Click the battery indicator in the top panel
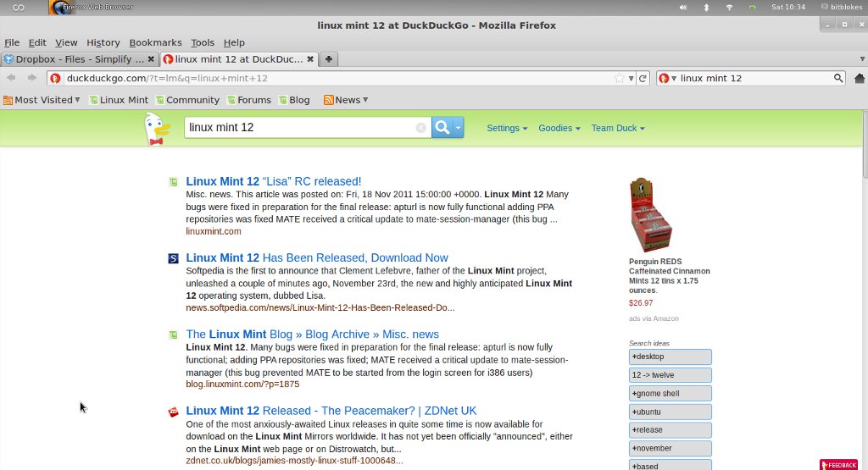 [752, 7]
